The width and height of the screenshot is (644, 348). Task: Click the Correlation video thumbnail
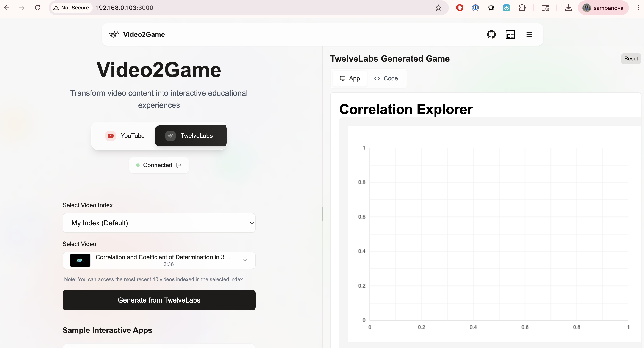point(80,260)
